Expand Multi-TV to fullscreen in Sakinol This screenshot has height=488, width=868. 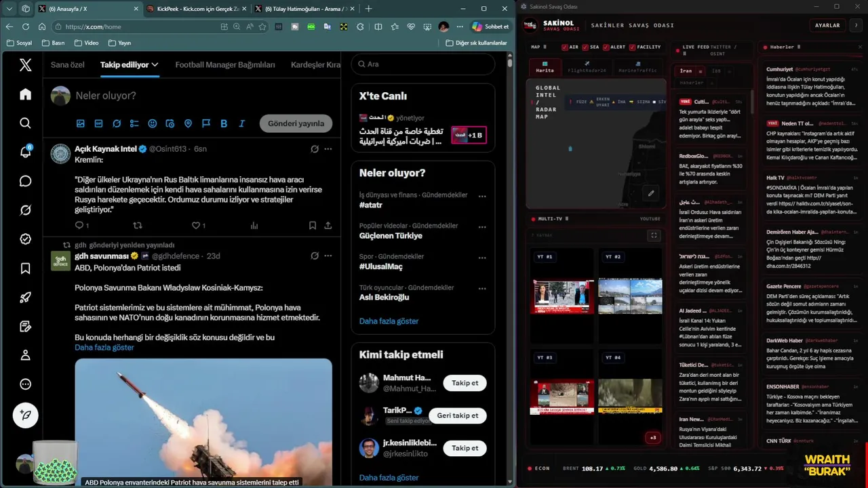pyautogui.click(x=654, y=235)
